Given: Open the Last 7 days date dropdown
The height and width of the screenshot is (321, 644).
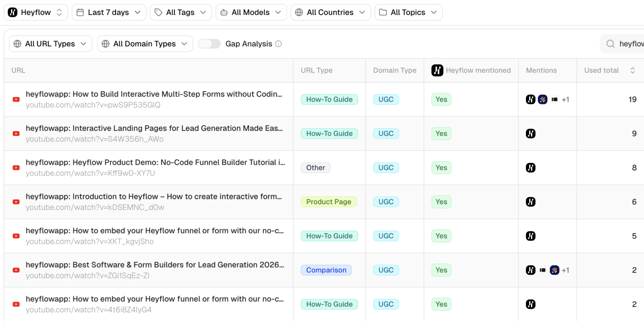Looking at the screenshot, I should tap(109, 13).
